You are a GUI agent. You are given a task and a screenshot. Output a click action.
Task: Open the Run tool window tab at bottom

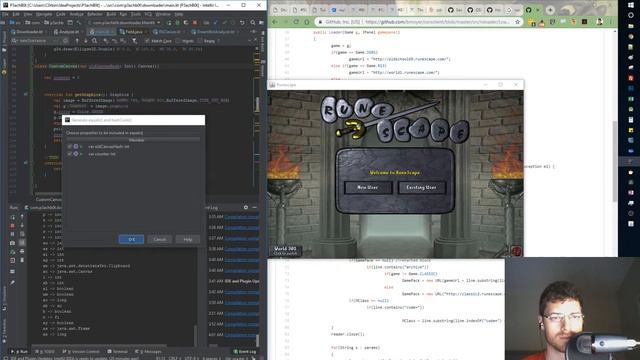coord(20,351)
